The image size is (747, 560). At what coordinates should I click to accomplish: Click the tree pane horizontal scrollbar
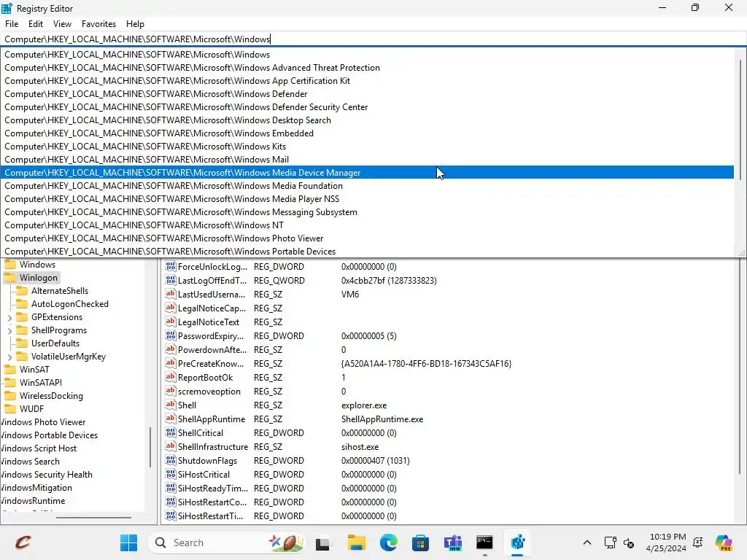pos(94,517)
